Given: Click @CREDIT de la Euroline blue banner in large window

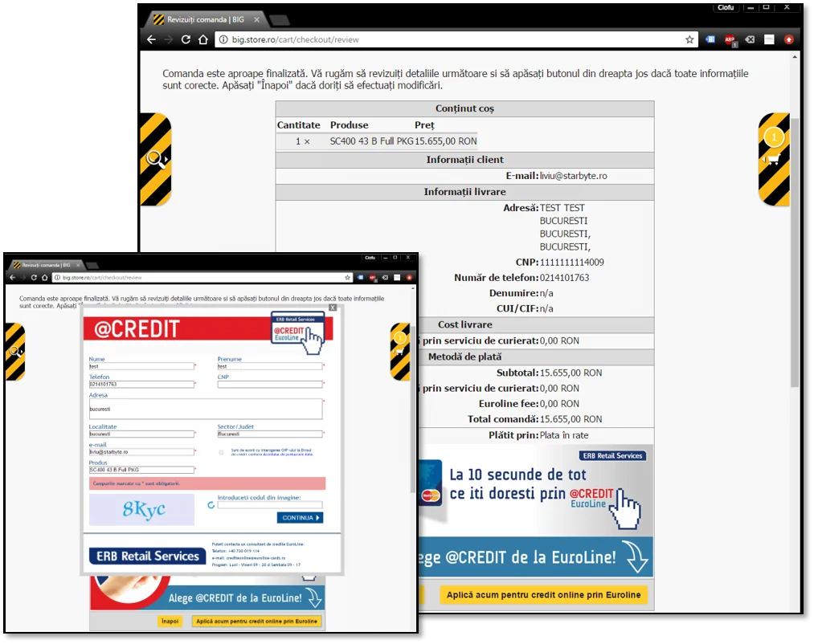Looking at the screenshot, I should pos(534,557).
